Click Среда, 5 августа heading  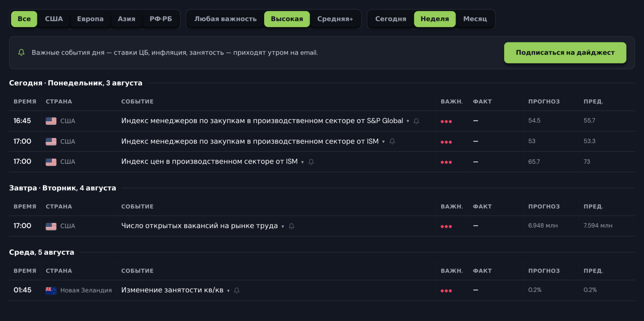(x=42, y=252)
